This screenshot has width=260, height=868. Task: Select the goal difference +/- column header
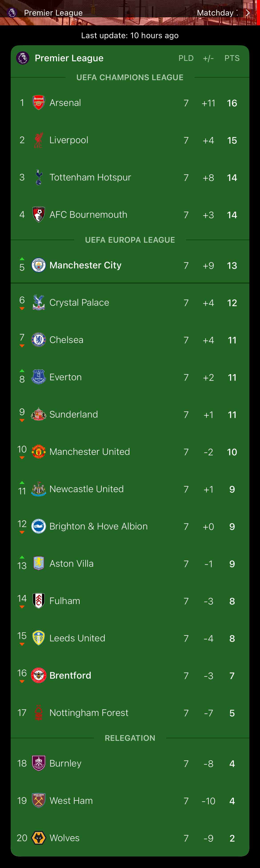point(208,58)
